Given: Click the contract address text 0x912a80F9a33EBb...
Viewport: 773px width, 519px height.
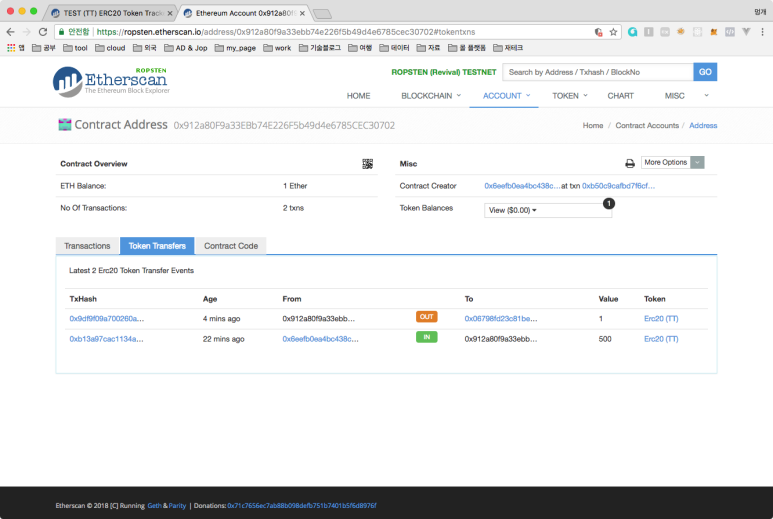Looking at the screenshot, I should click(284, 125).
